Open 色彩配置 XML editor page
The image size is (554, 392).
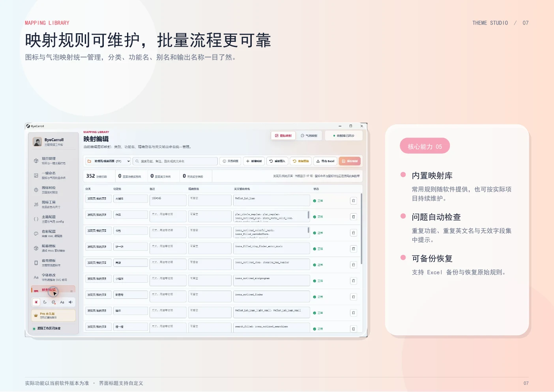pos(53,234)
